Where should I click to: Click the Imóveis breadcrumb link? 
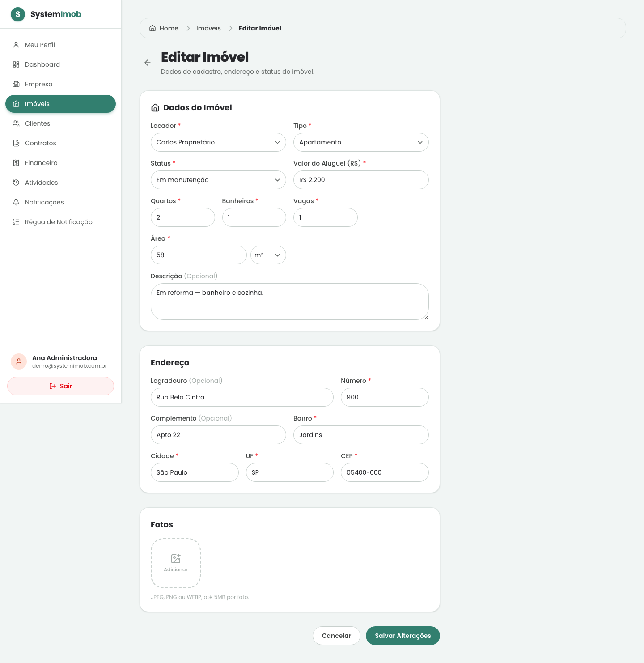point(208,28)
